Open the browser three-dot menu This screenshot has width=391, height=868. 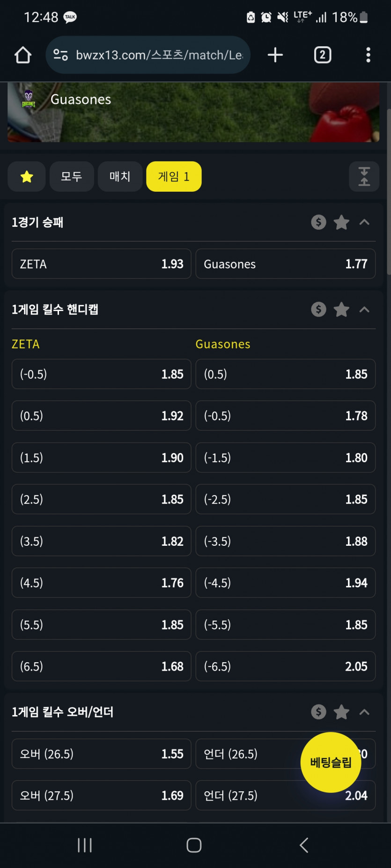point(368,55)
